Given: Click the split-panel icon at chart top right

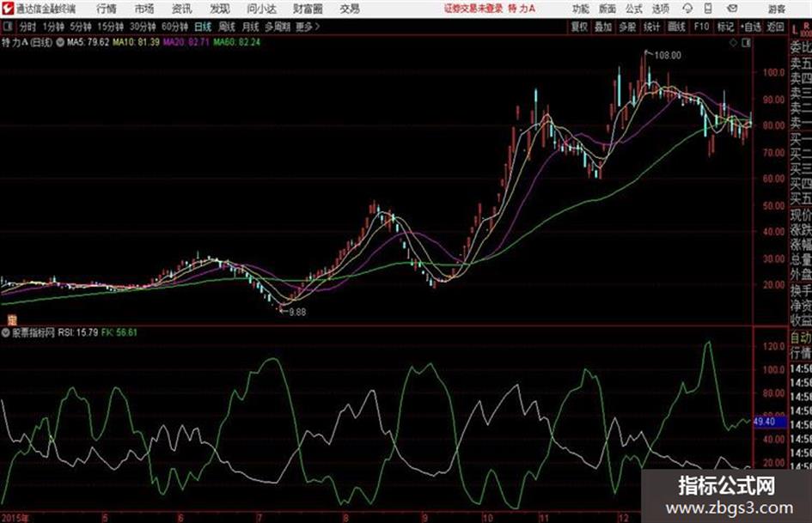Looking at the screenshot, I should click(x=746, y=43).
